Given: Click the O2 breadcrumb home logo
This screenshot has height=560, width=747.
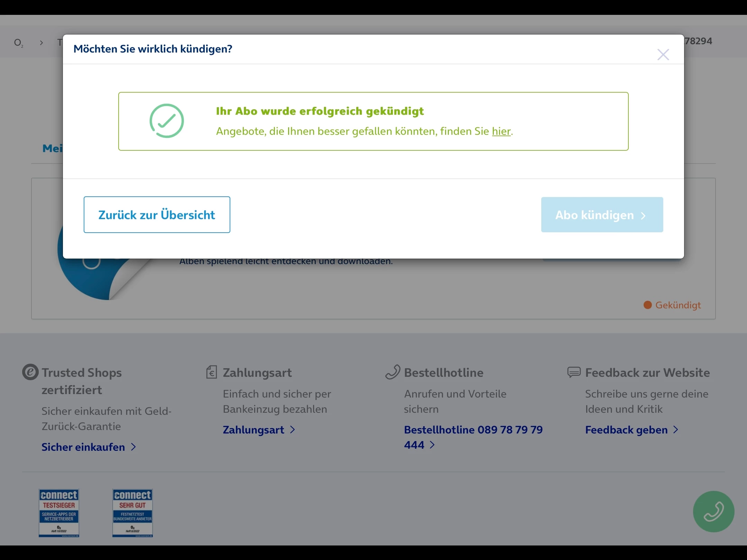Looking at the screenshot, I should point(18,43).
